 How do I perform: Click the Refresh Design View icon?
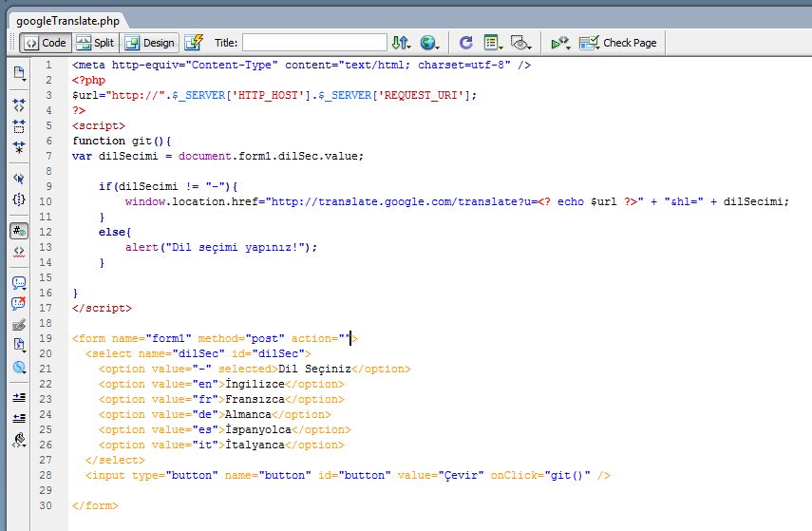coord(466,43)
